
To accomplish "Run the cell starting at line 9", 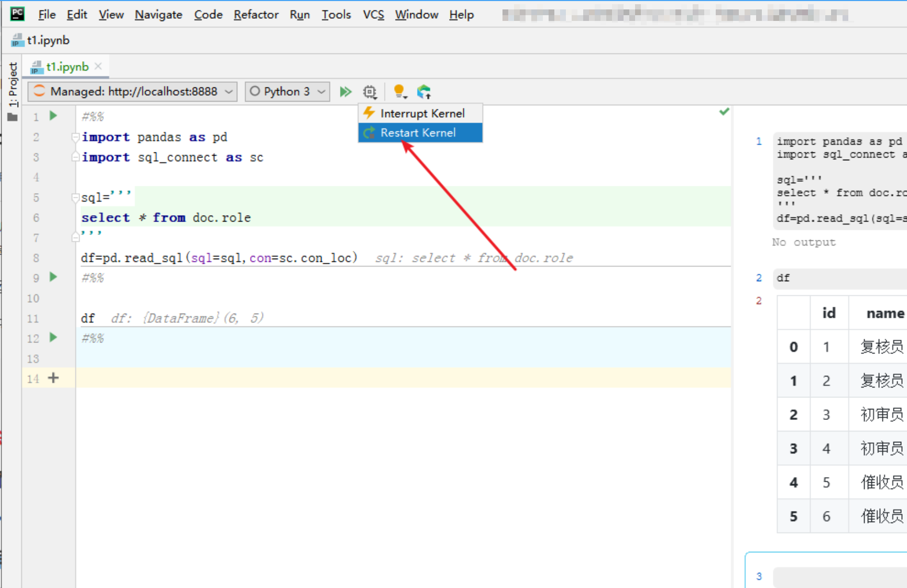I will pos(53,277).
